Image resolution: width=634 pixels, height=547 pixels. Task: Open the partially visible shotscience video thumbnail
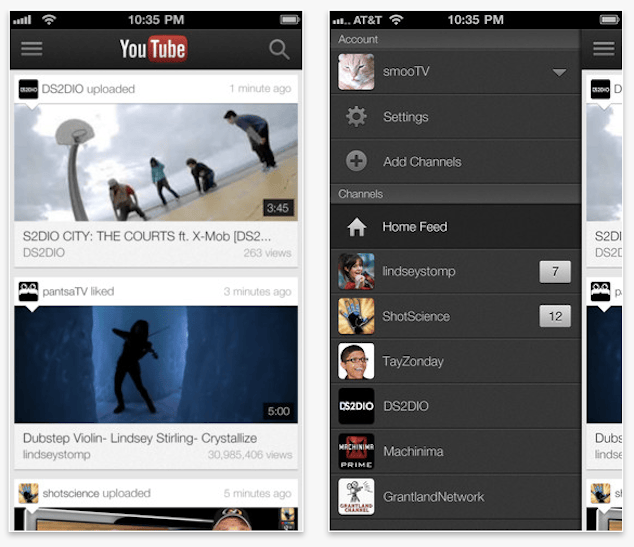156,519
